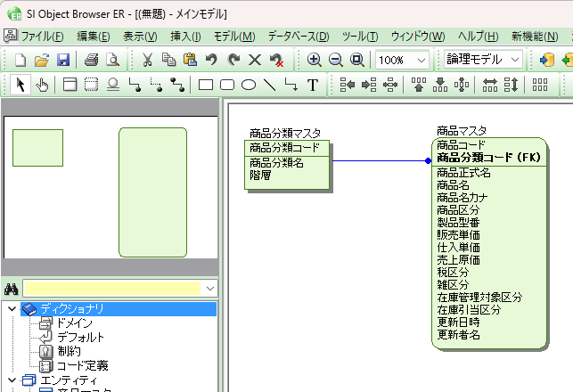The width and height of the screenshot is (573, 392).
Task: Open the モデル(M) menu
Action: 234,37
